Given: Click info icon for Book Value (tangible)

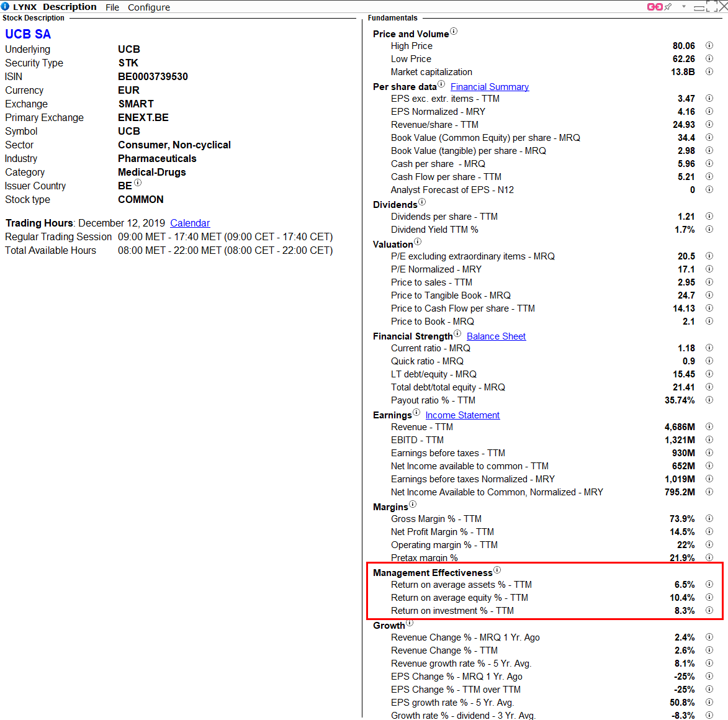Looking at the screenshot, I should (709, 150).
